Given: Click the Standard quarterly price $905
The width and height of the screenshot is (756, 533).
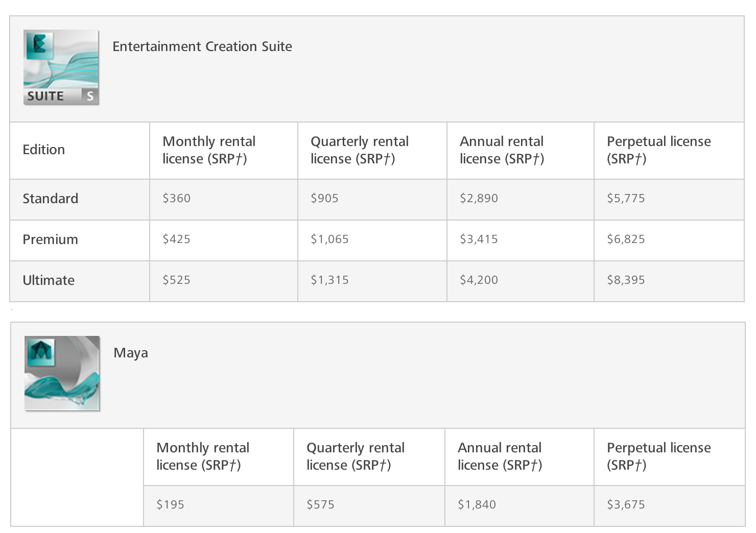Looking at the screenshot, I should click(x=324, y=198).
